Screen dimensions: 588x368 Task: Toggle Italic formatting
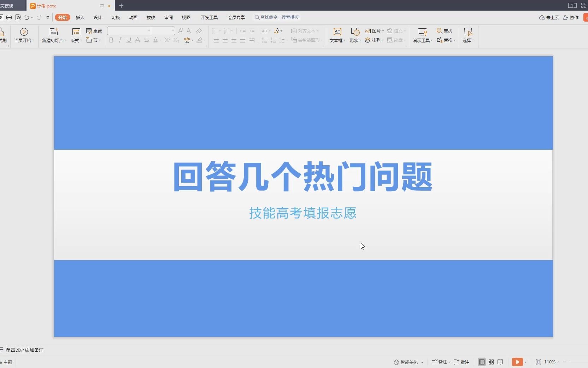tap(120, 40)
